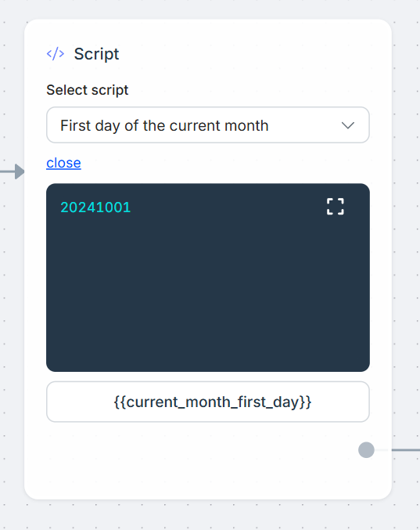Click the Script node title

pyautogui.click(x=96, y=54)
